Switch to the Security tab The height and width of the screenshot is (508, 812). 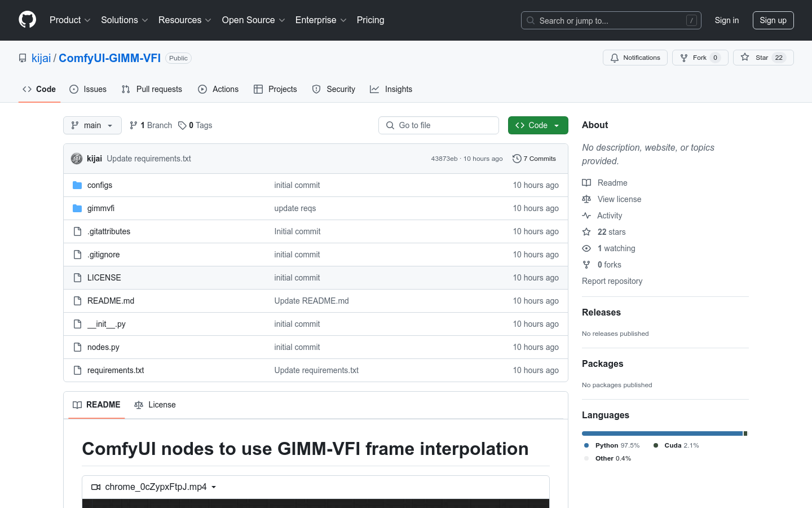[334, 89]
